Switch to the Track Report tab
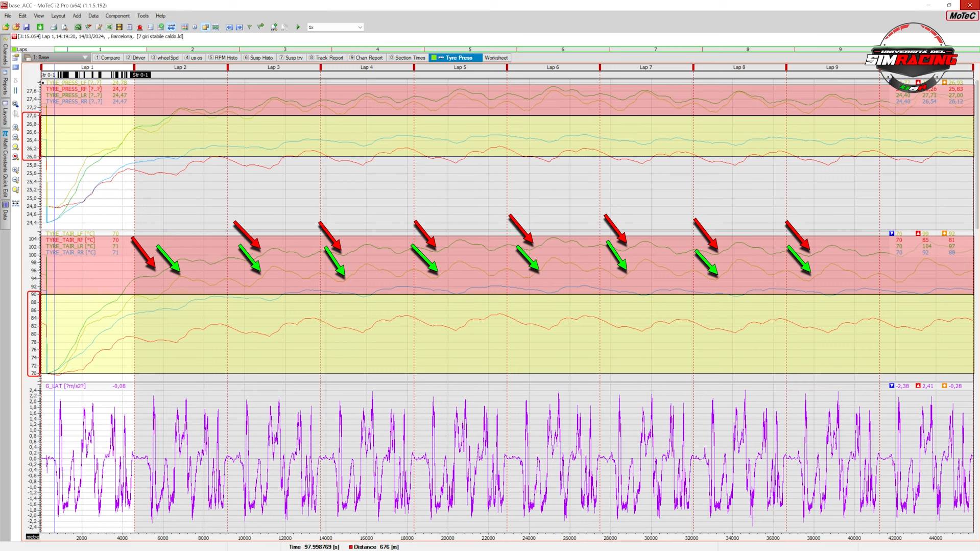Viewport: 980px width, 551px height. pos(326,58)
